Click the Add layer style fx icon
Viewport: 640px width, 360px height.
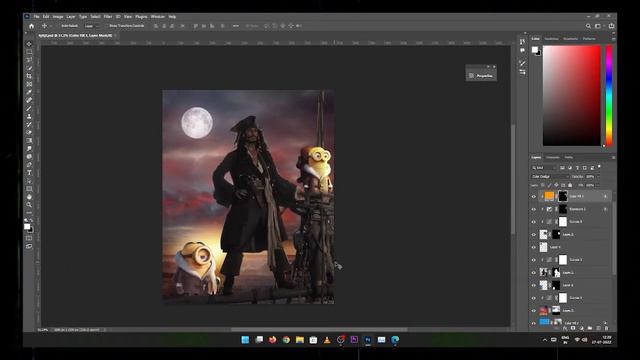565,328
